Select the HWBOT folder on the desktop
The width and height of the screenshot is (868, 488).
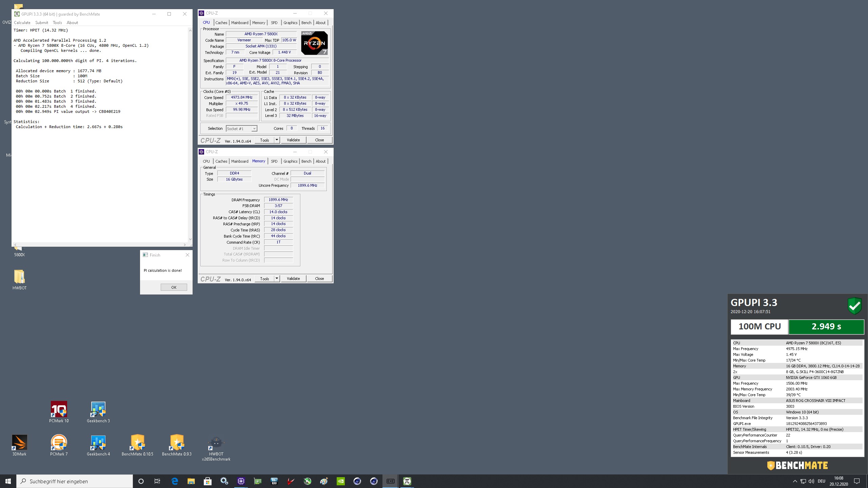(19, 280)
